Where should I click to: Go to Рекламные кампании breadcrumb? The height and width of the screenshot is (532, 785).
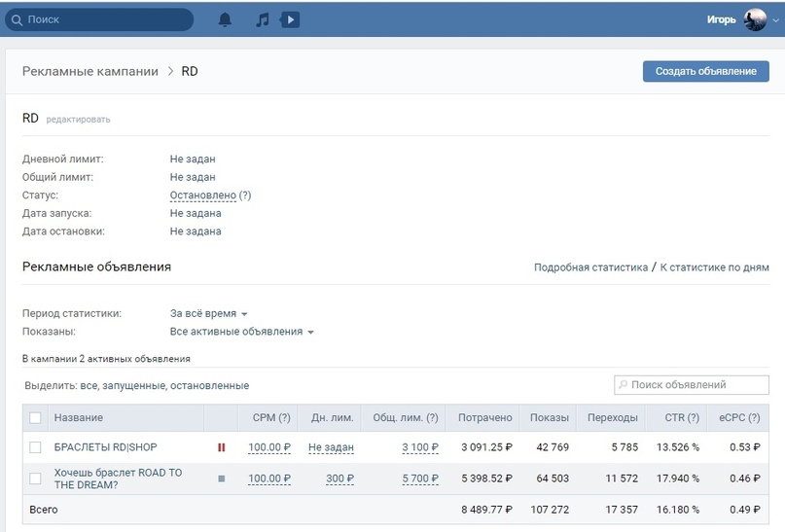point(90,71)
